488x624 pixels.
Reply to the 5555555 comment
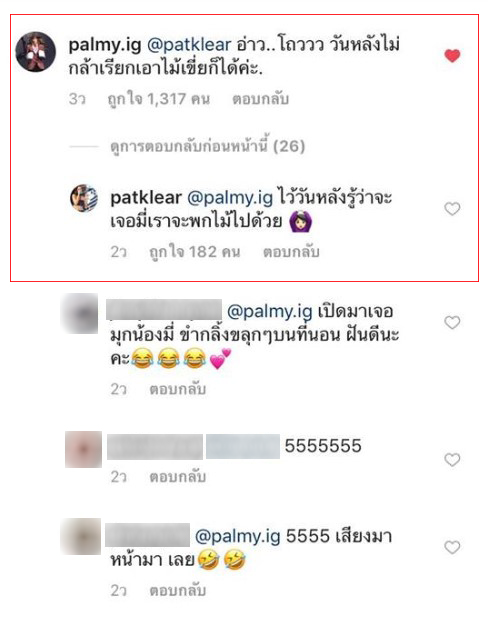tap(178, 477)
